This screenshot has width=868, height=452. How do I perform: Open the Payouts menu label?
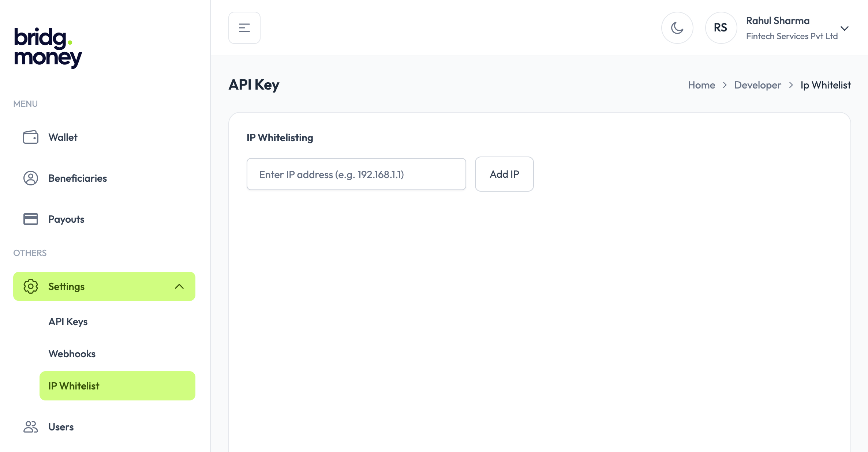(66, 219)
